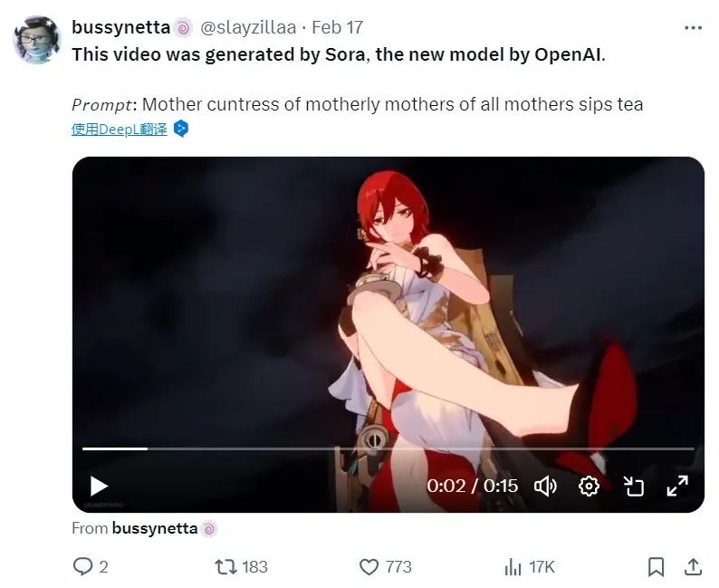Open video settings gear
Viewport: 719px width, 588px height.
point(589,486)
